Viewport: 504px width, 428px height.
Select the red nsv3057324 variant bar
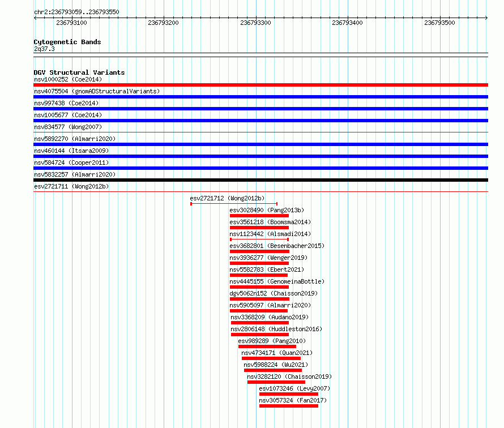point(289,406)
